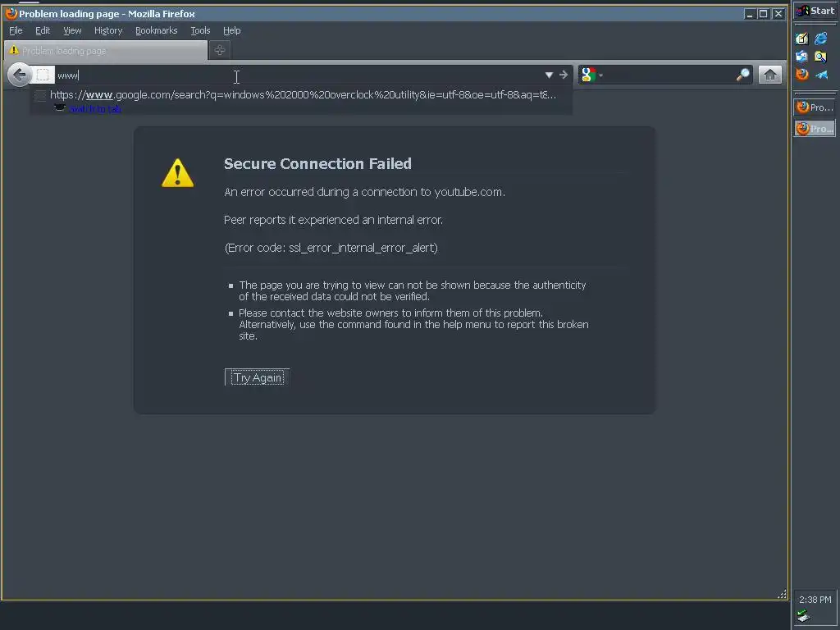Click the magnifier search icon
840x630 pixels.
click(x=743, y=75)
